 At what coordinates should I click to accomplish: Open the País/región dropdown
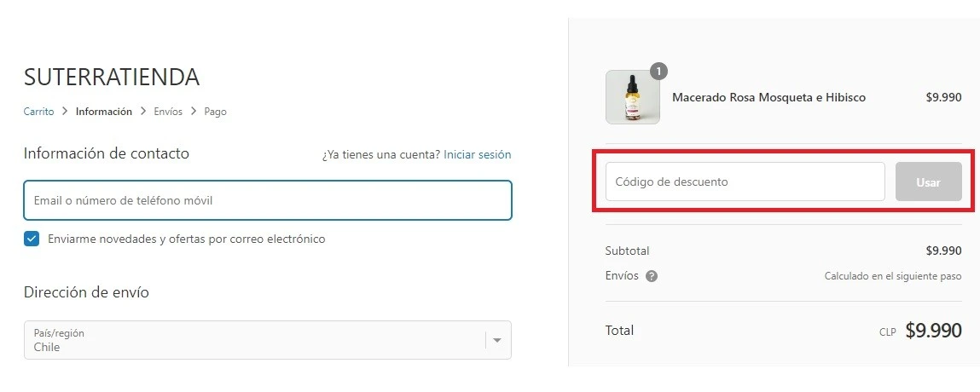256,340
